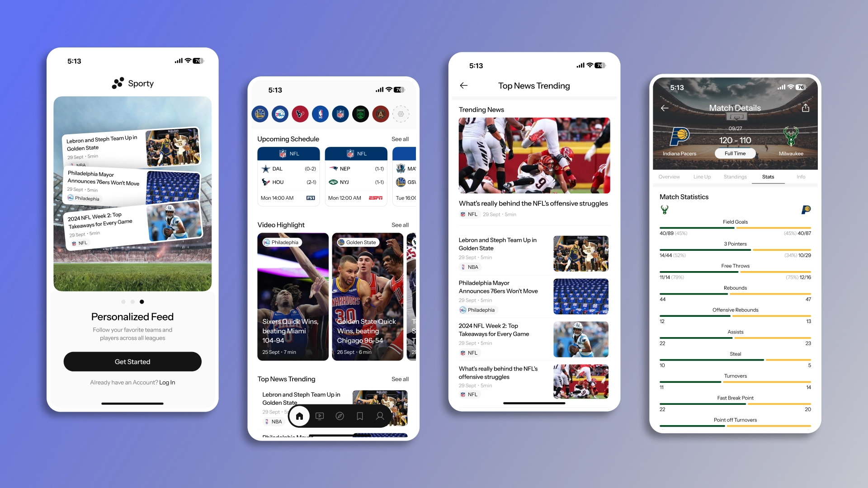Tap the share icon on Match Details screen
The height and width of the screenshot is (488, 868).
(806, 108)
